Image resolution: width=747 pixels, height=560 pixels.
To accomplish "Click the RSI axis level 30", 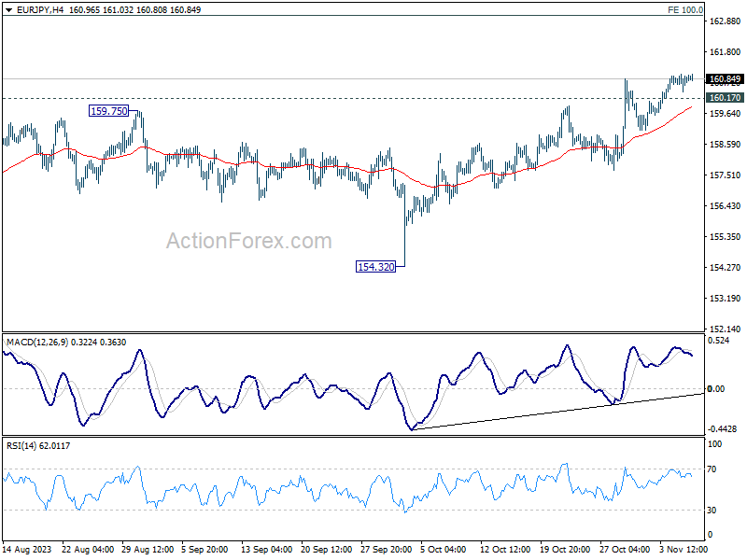I will click(x=712, y=510).
